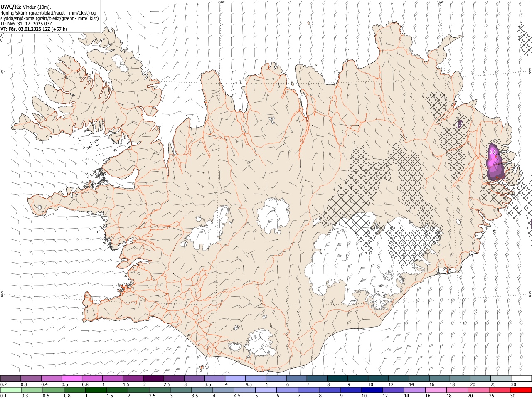This screenshot has height=399, width=532.
Task: Click the '3.5' label under the lower legend
Action: click(x=195, y=396)
